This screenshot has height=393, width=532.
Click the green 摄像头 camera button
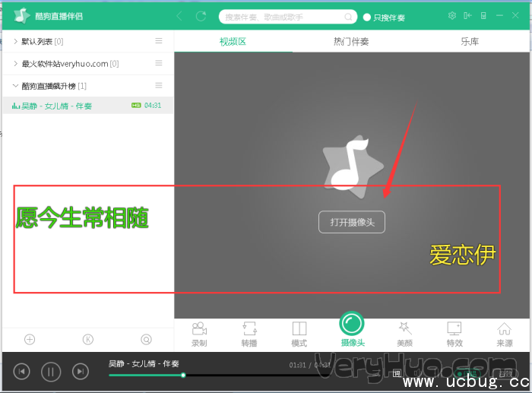[351, 325]
